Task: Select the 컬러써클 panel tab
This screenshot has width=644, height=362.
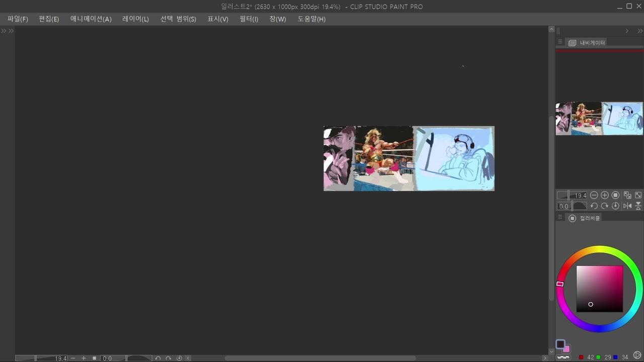Action: [x=584, y=218]
